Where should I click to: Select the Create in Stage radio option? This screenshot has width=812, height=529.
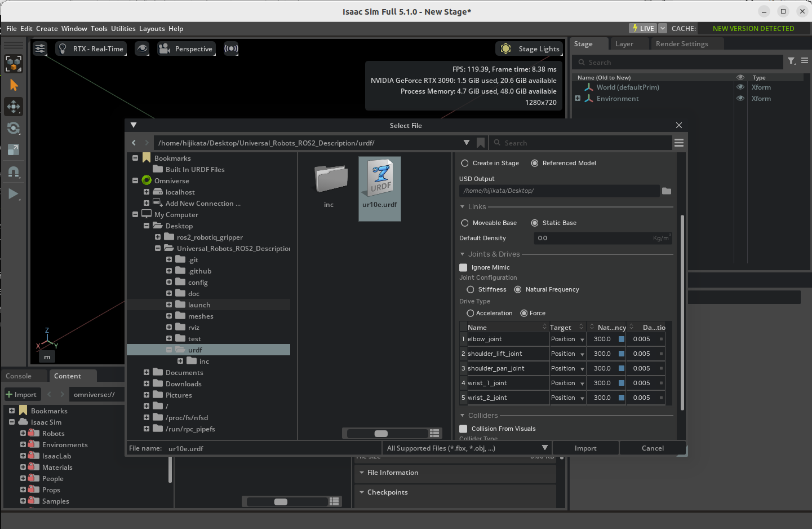click(x=465, y=163)
